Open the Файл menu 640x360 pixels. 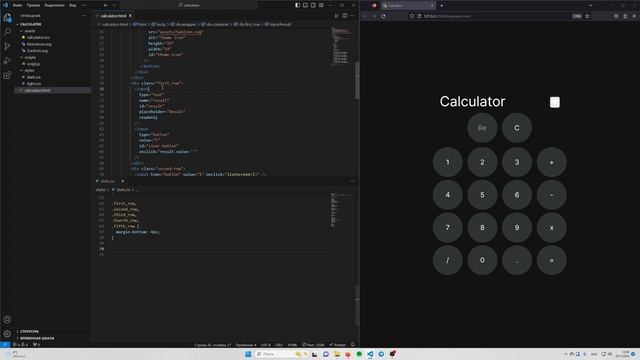18,5
